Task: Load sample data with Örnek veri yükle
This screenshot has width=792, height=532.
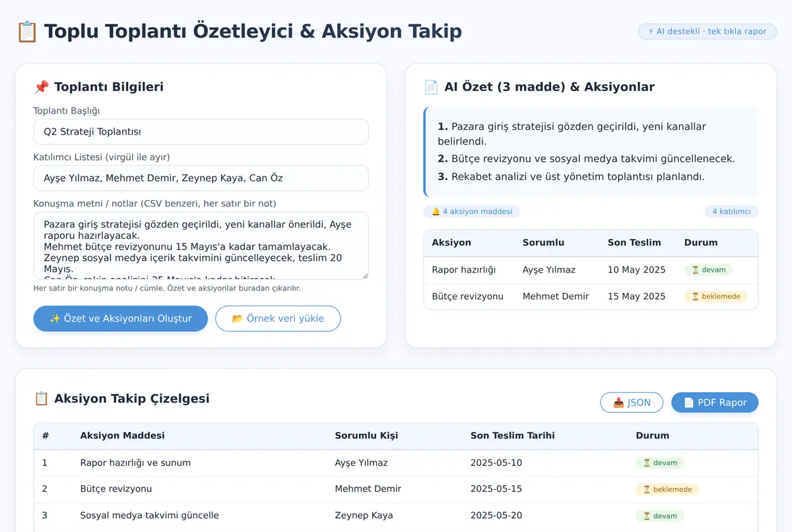Action: [278, 318]
